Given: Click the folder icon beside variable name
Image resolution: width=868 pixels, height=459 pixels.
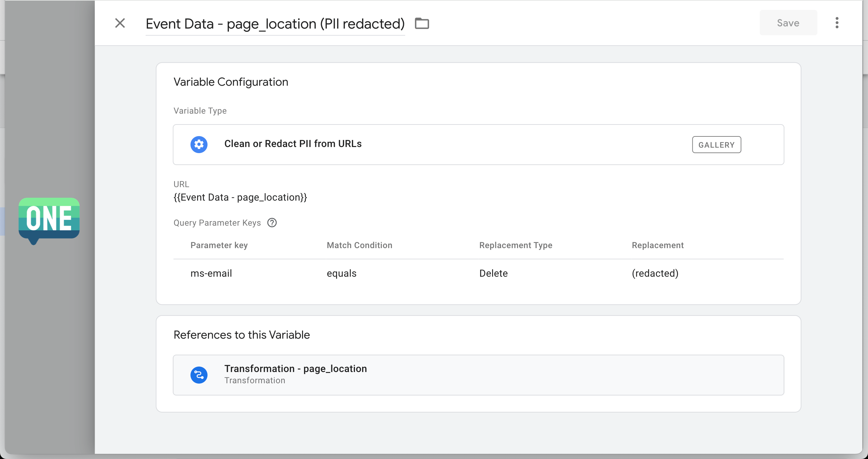Looking at the screenshot, I should 421,23.
